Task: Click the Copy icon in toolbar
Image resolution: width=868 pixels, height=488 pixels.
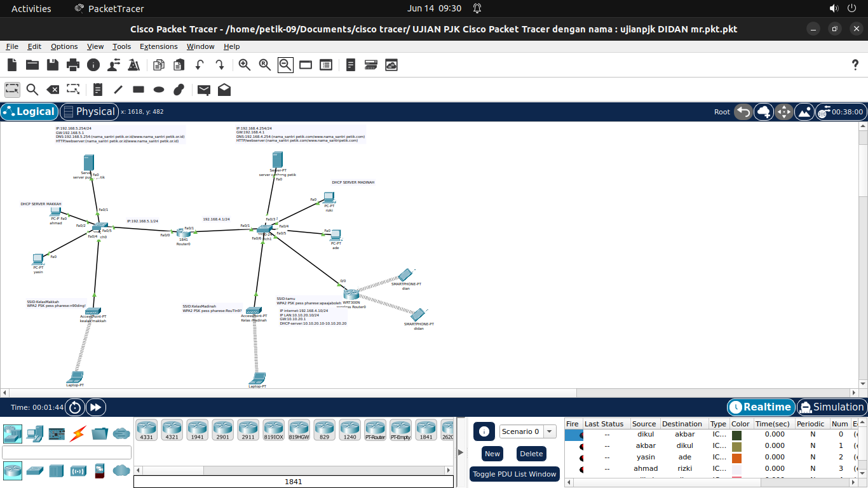Action: (159, 65)
